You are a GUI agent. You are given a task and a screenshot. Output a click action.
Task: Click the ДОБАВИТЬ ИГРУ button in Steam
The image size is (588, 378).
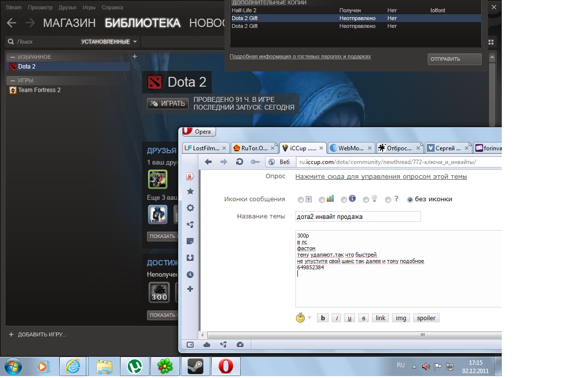point(37,334)
